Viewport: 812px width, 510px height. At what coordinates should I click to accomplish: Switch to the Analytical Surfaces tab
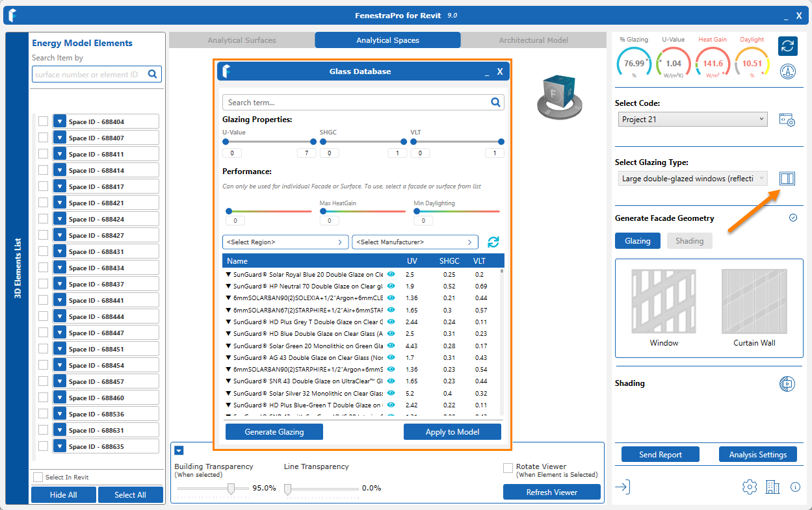[x=242, y=40]
